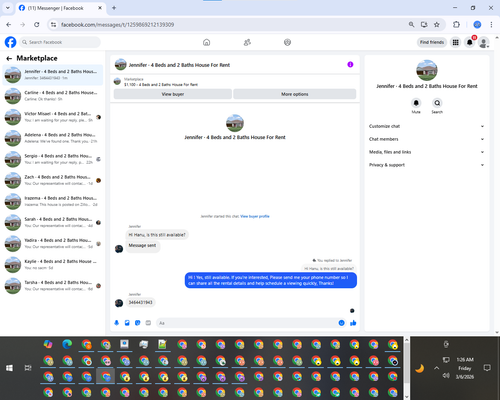The width and height of the screenshot is (500, 400).
Task: Open Microsoft Edge from the taskbar
Action: 67,344
